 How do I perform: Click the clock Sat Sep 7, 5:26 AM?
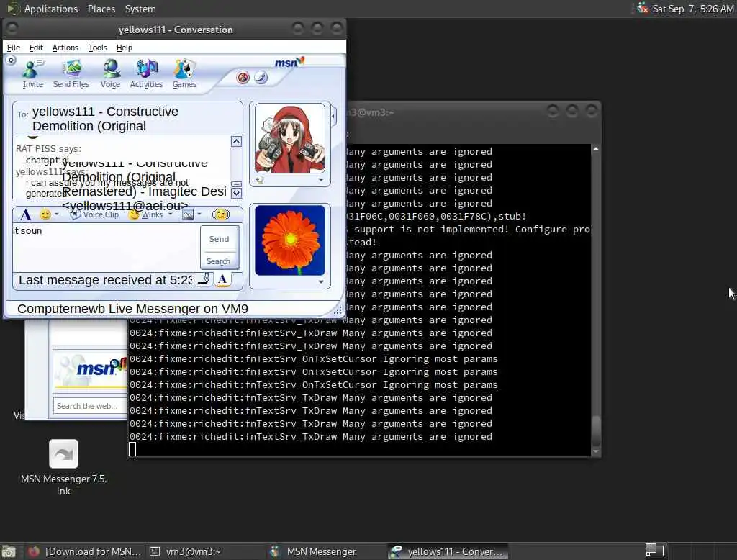(693, 9)
